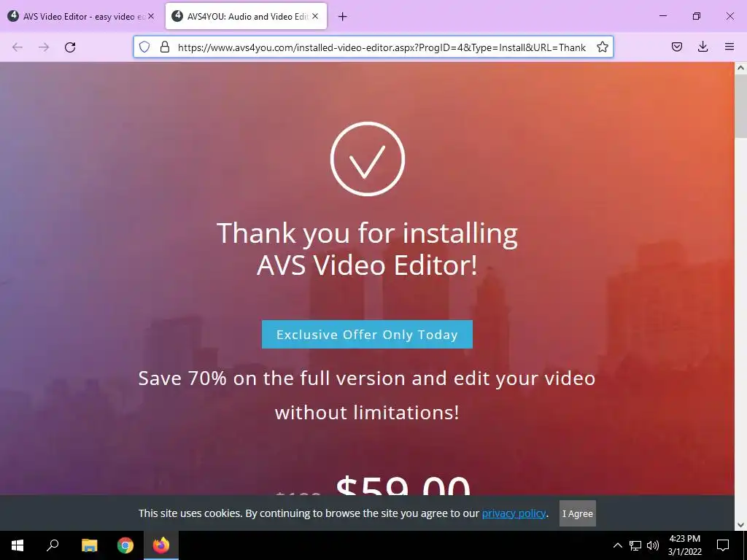This screenshot has height=560, width=747.
Task: Open the privacy policy link
Action: 514,513
